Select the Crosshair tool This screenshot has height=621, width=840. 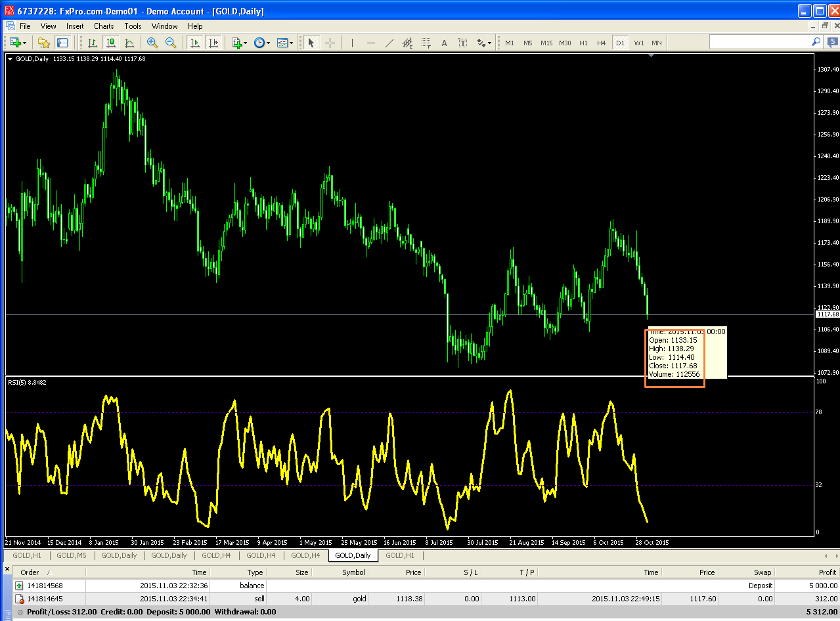[330, 43]
